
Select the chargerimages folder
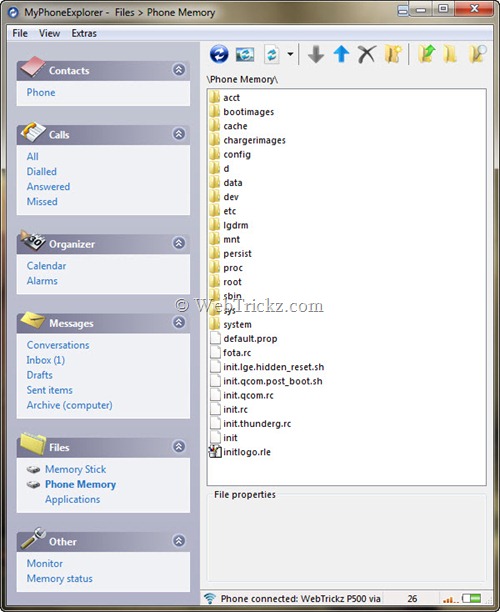(254, 141)
